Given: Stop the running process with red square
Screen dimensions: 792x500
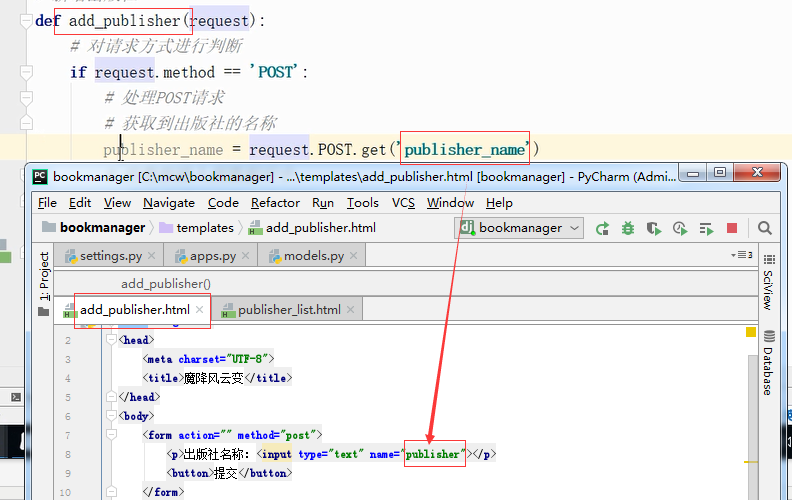Looking at the screenshot, I should [732, 229].
